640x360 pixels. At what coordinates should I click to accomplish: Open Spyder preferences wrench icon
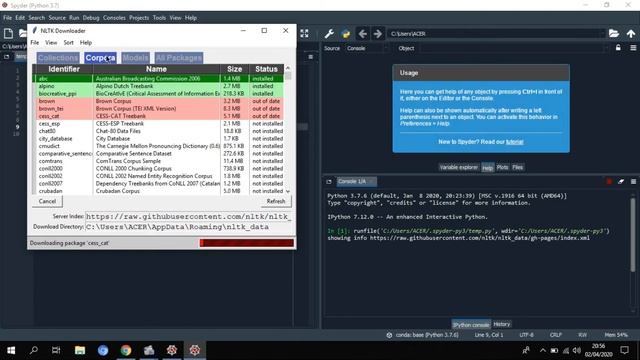point(329,34)
